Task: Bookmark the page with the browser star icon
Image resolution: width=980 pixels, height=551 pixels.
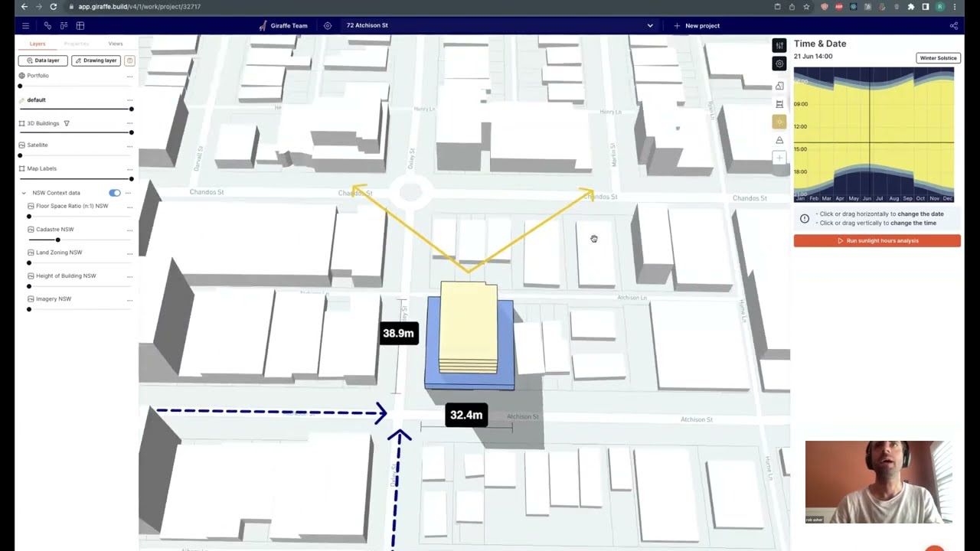Action: (806, 7)
